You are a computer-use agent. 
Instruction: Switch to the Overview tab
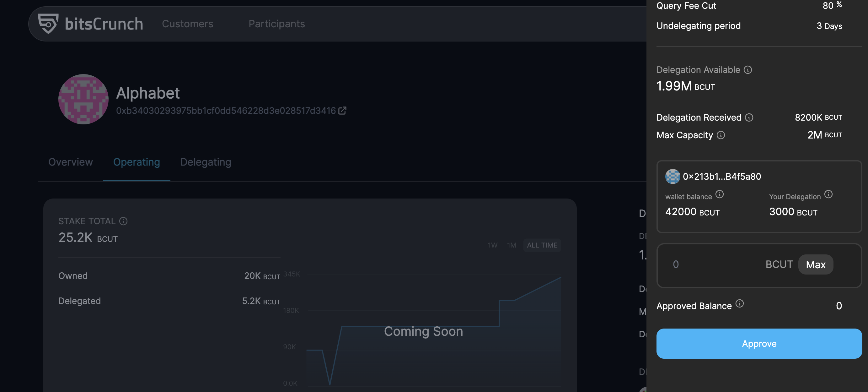tap(70, 162)
